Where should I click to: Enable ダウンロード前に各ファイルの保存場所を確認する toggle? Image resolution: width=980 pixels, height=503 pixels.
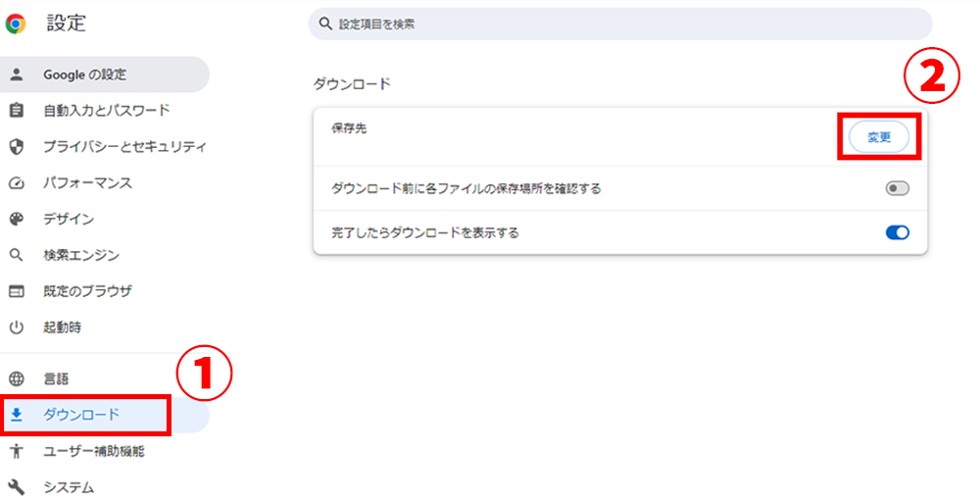coord(897,188)
